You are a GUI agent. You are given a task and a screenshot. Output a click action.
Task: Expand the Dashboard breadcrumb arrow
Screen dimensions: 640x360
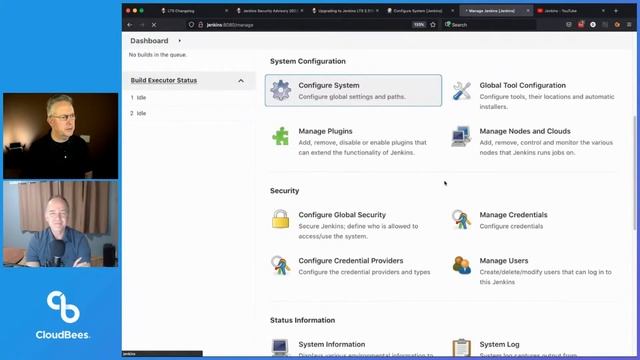point(180,41)
